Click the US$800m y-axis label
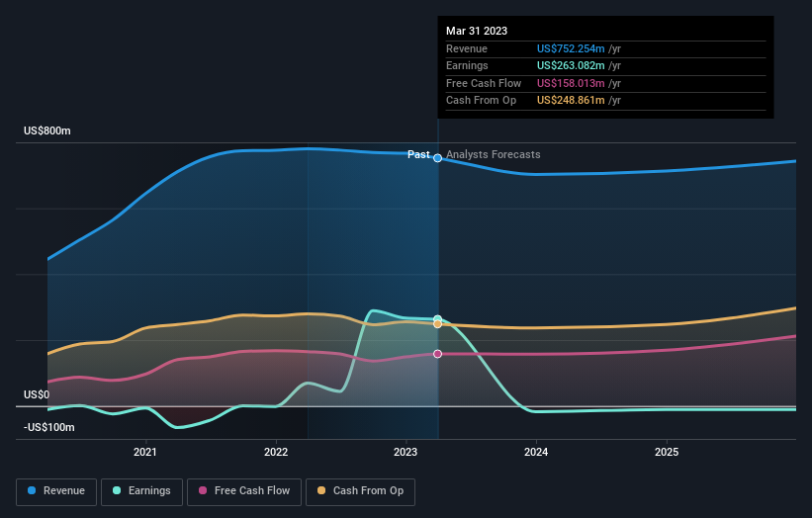Image resolution: width=812 pixels, height=518 pixels. coord(47,130)
